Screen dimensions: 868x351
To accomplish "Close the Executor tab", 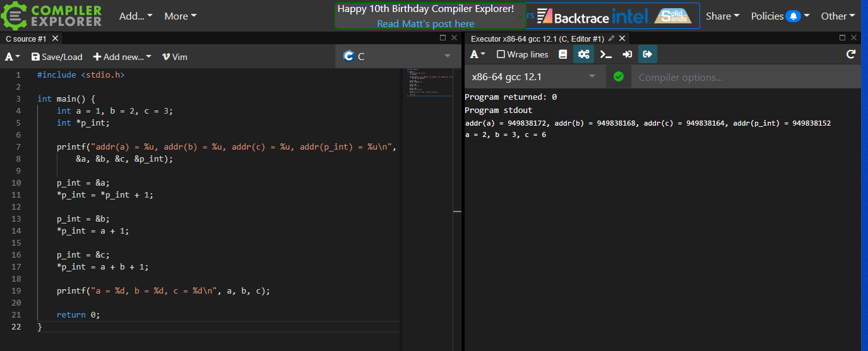I will [622, 39].
